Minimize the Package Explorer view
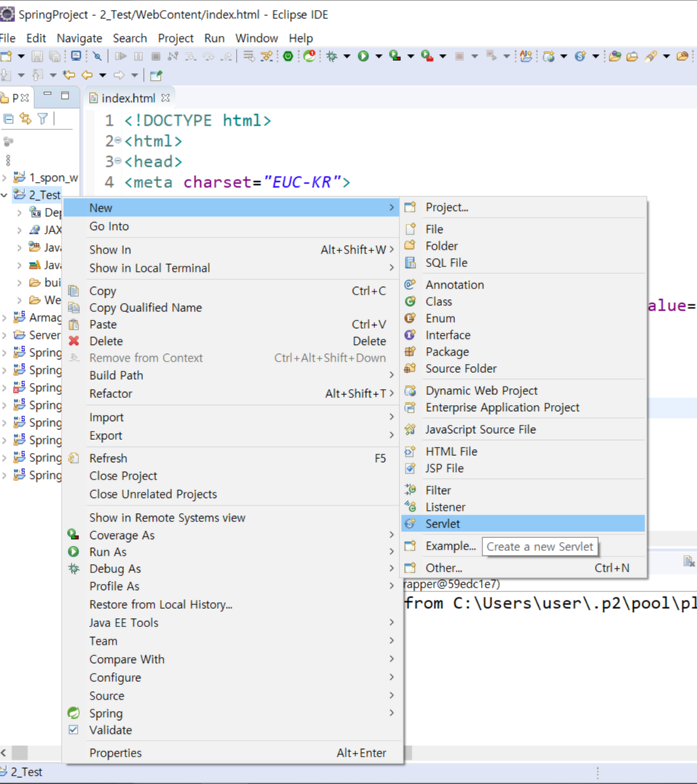697x784 pixels. 47,94
